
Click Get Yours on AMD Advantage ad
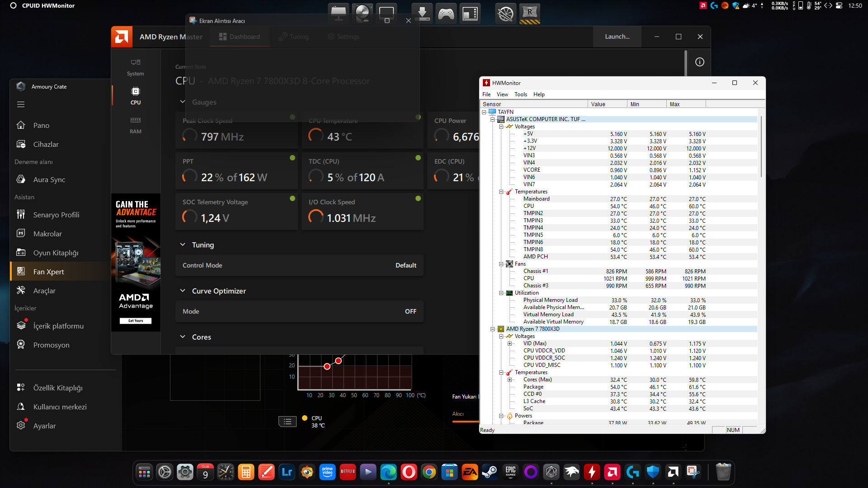(x=136, y=321)
